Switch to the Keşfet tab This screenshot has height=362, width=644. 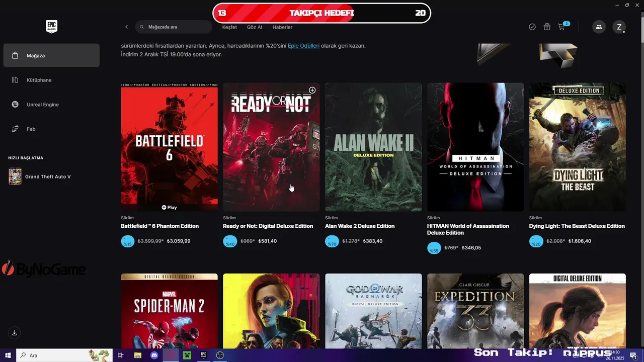tap(229, 27)
